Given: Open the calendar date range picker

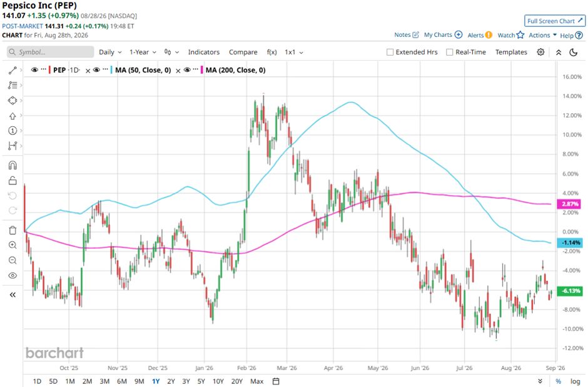Looking at the screenshot, I should pos(276,381).
